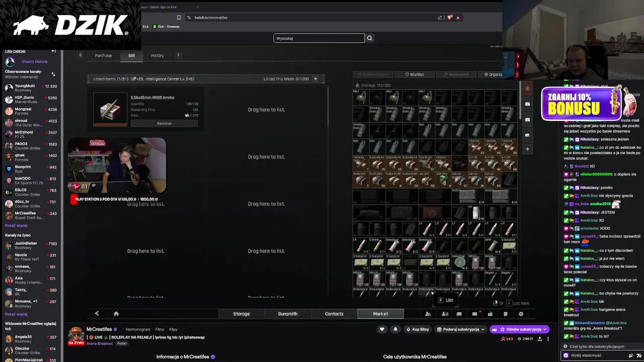Click Pokaż więcej under followed channels

point(16,225)
